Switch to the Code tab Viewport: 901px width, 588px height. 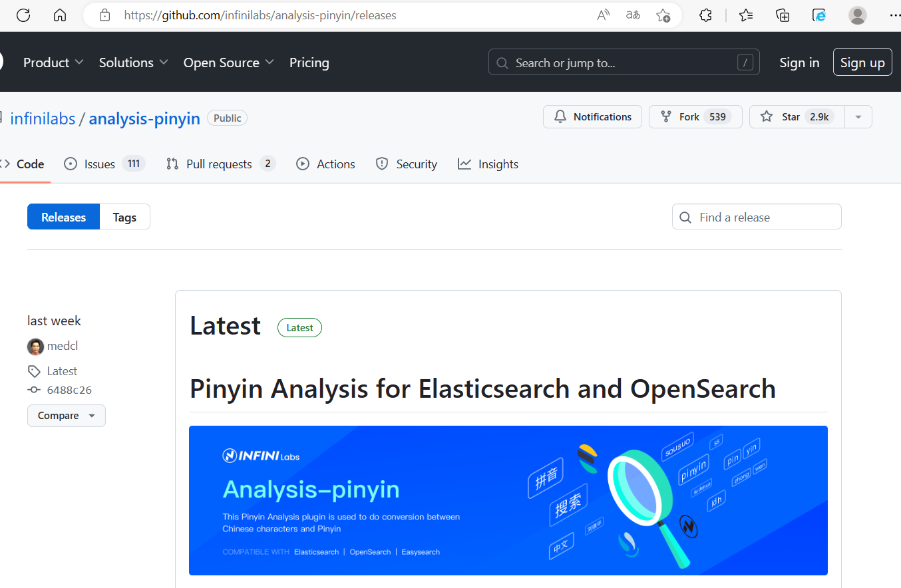(24, 164)
